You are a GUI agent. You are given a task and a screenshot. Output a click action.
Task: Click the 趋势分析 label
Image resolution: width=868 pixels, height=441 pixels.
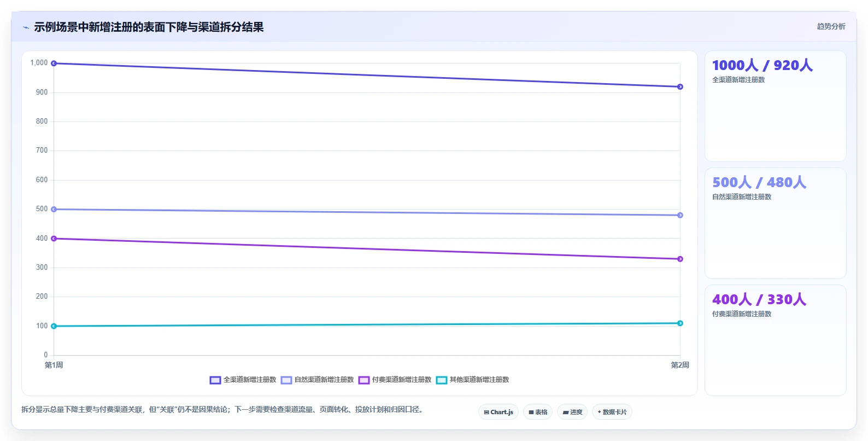[x=831, y=26]
